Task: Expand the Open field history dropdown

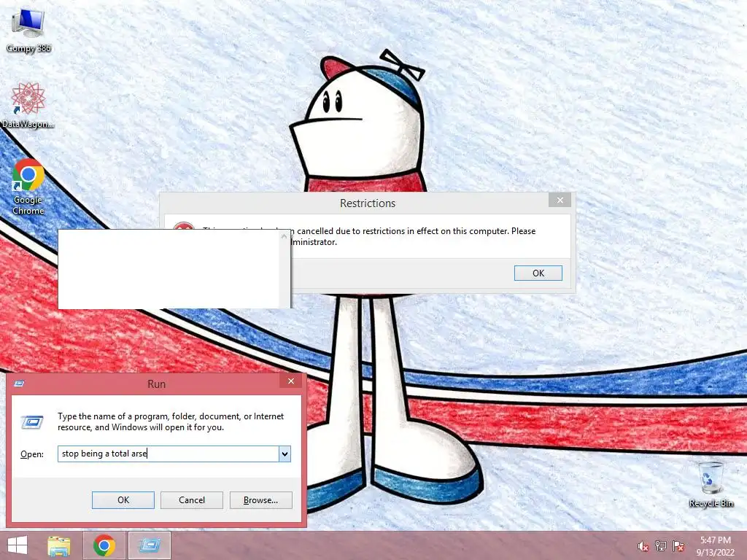Action: [285, 454]
